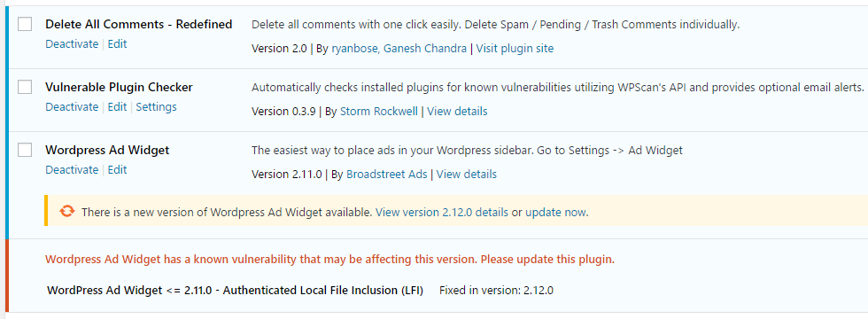View details of Wordpress Ad Widget

[x=467, y=175]
